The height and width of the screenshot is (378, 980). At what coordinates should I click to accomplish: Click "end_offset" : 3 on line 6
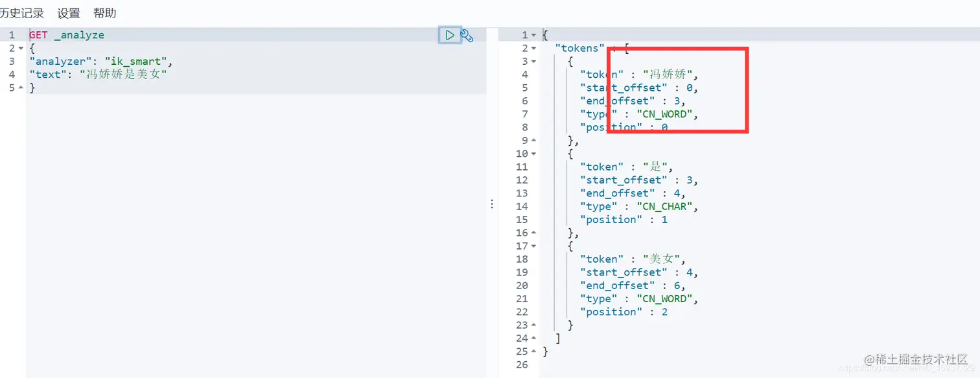pyautogui.click(x=629, y=101)
